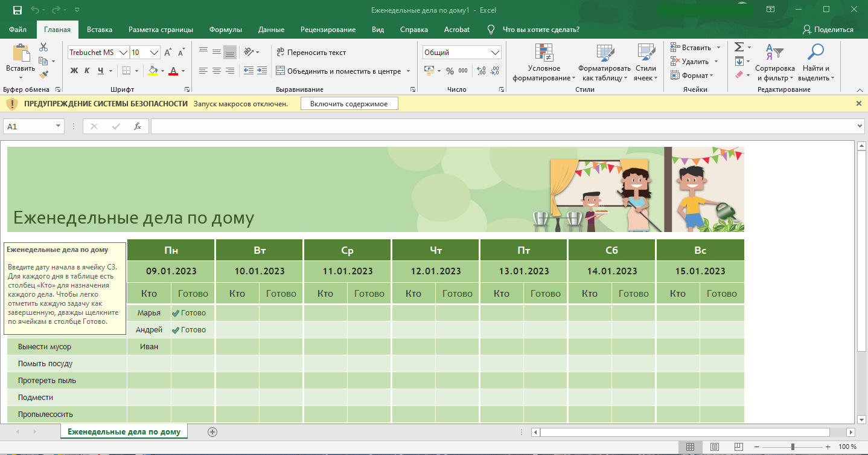The height and width of the screenshot is (455, 868).
Task: Expand the number format Общий dropdown
Action: point(496,53)
